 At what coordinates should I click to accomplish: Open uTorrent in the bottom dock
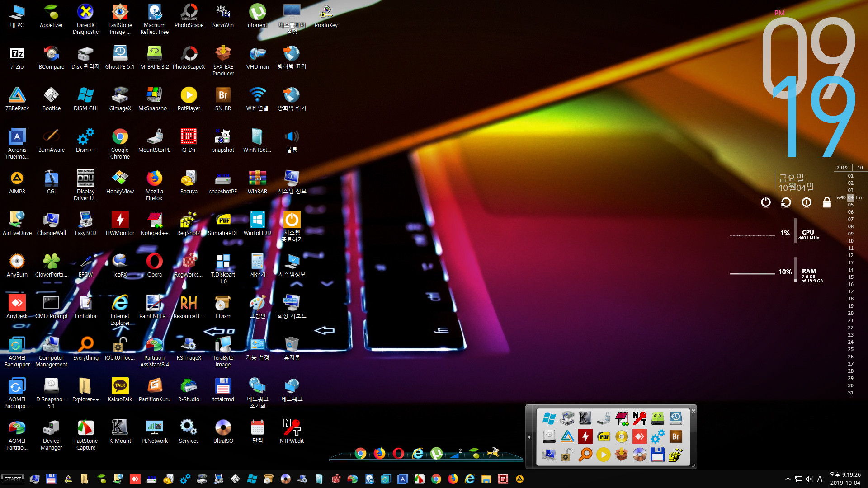pyautogui.click(x=436, y=453)
